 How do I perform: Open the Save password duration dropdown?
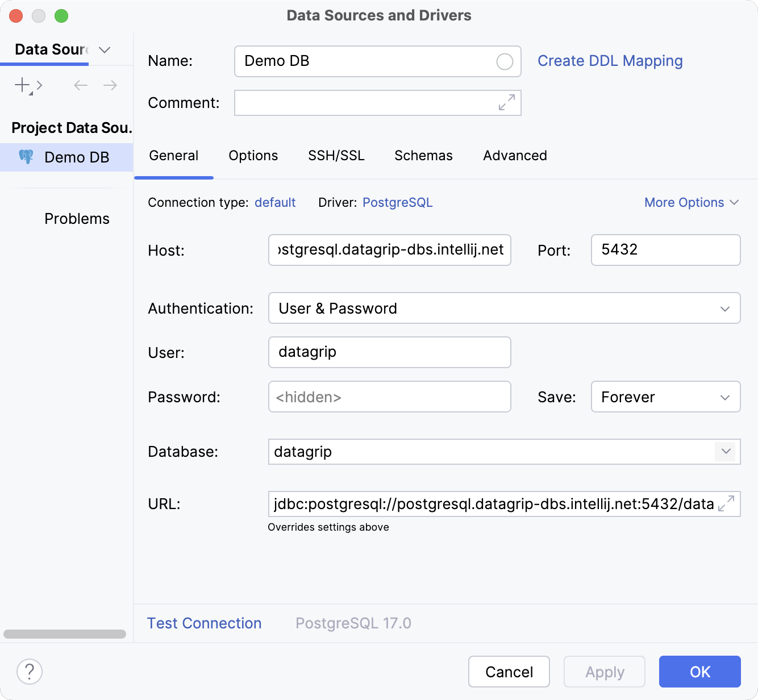(724, 397)
